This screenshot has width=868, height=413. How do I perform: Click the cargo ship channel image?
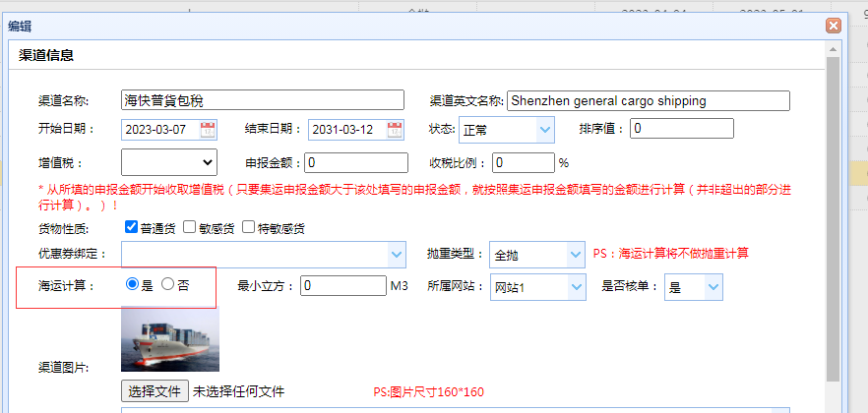pos(170,338)
